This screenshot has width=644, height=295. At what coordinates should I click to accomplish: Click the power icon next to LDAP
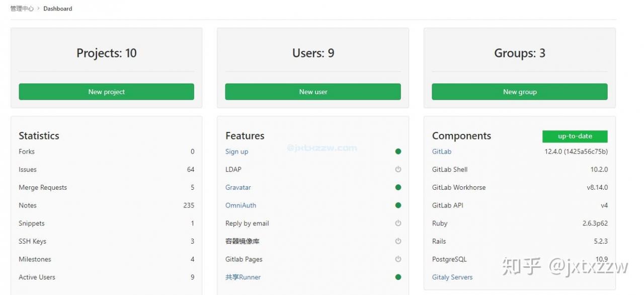point(398,169)
